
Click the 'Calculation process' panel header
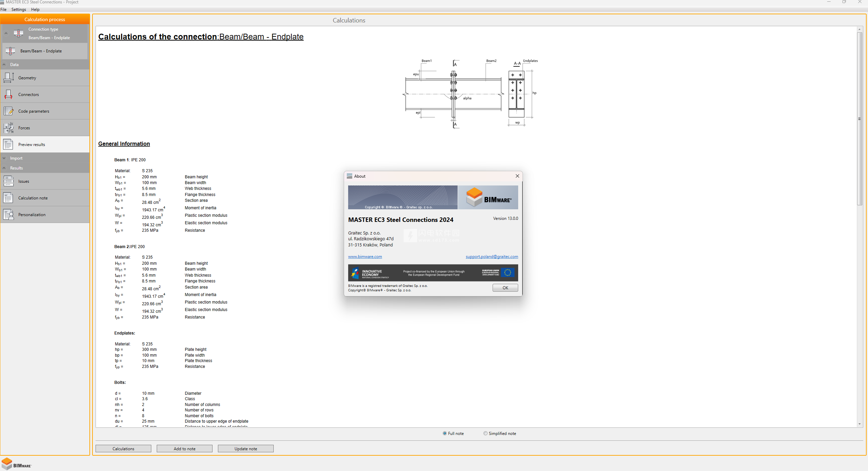[x=45, y=19]
